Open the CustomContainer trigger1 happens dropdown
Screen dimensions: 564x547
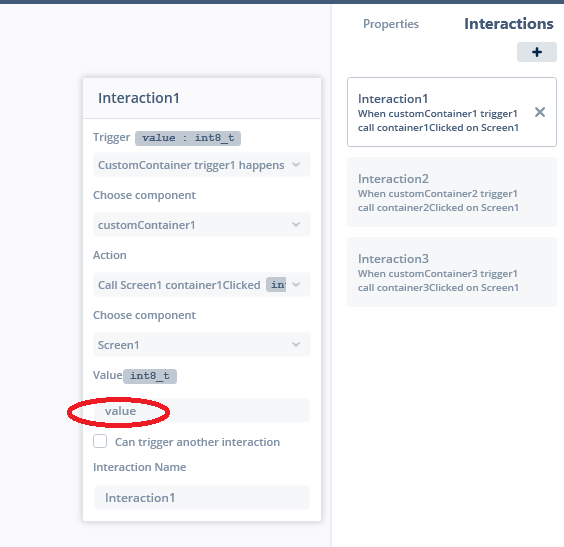point(202,165)
